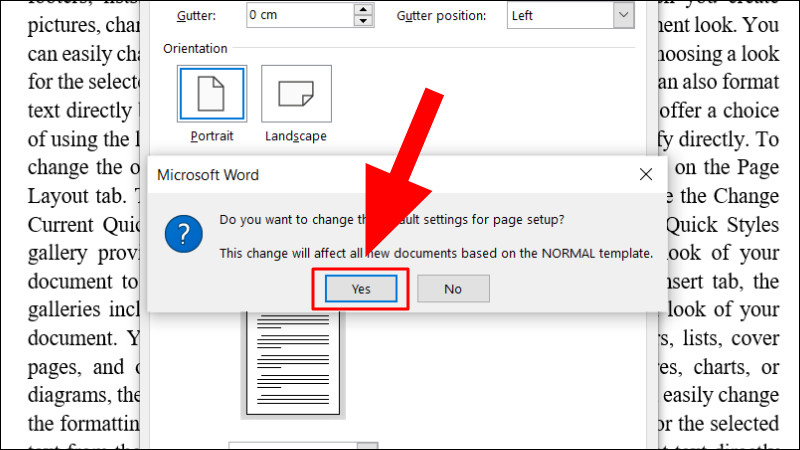Click the Gutter position label

tap(441, 16)
